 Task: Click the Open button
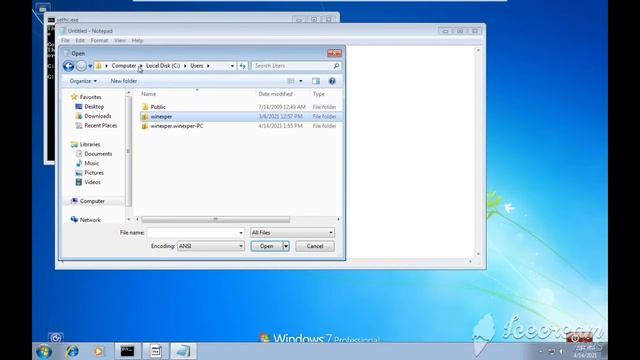click(267, 246)
